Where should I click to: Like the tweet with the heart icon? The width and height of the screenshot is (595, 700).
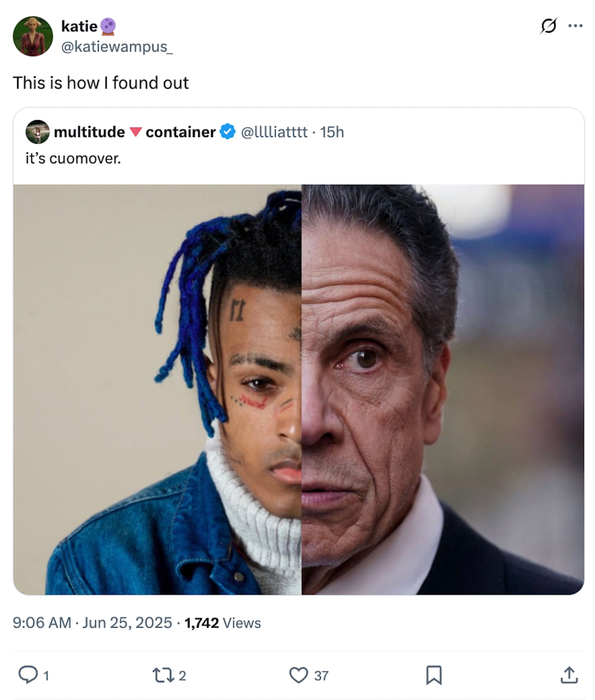tap(298, 675)
